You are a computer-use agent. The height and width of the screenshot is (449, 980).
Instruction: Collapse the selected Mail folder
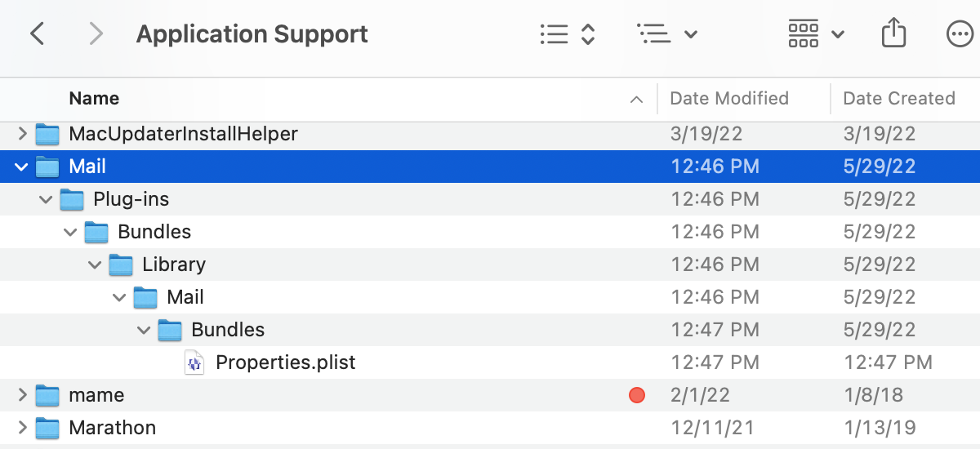point(21,167)
